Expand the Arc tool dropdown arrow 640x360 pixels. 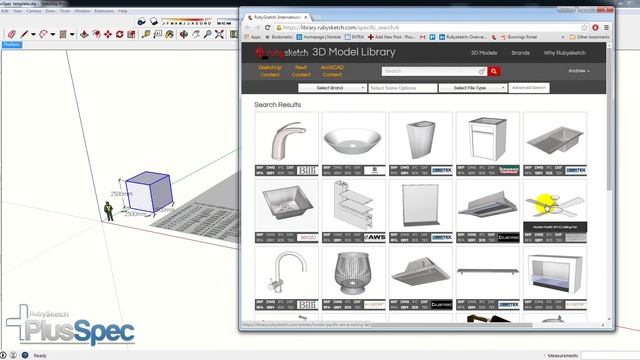tap(53, 34)
